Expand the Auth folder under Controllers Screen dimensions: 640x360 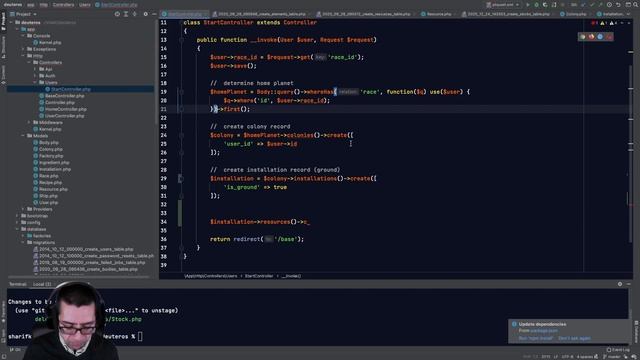click(35, 76)
